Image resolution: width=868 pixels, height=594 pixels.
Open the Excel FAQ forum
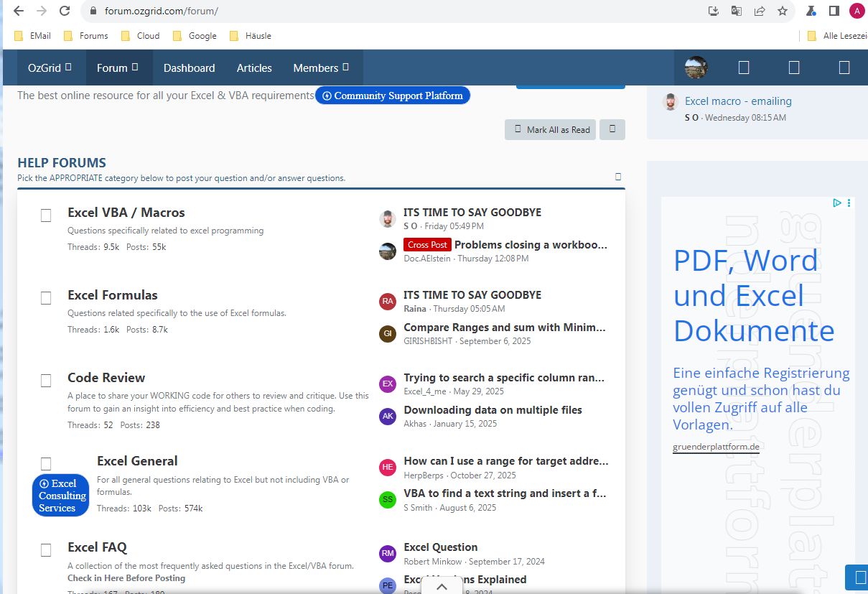[97, 547]
